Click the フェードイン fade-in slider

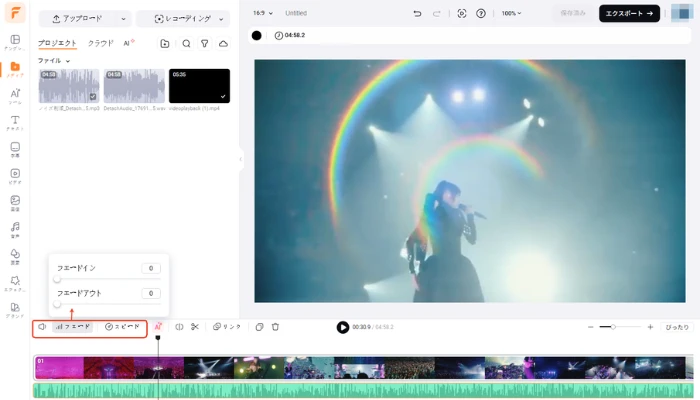click(108, 279)
